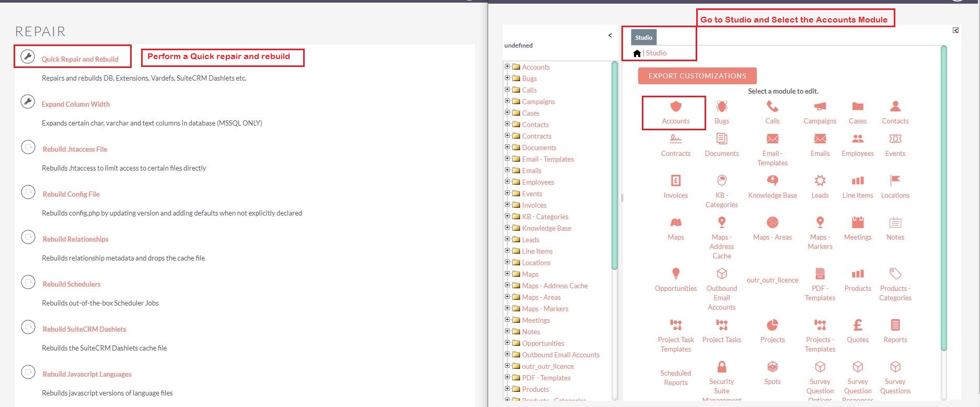The height and width of the screenshot is (407, 980).
Task: Open the Accounts module shield icon
Action: pos(676,106)
